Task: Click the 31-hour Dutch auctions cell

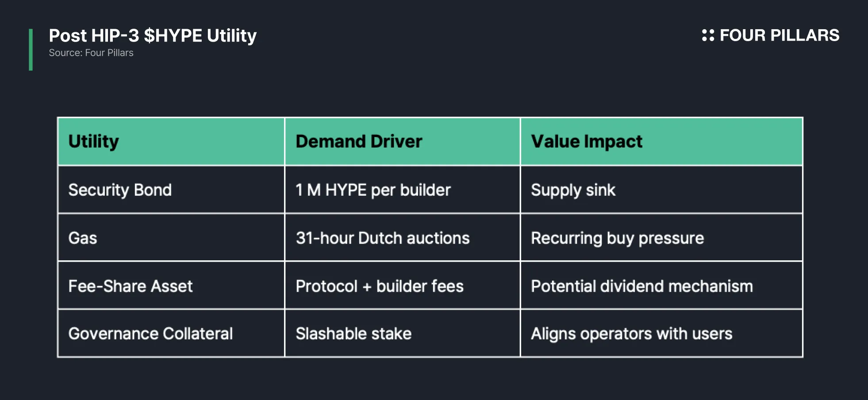Action: coord(403,238)
